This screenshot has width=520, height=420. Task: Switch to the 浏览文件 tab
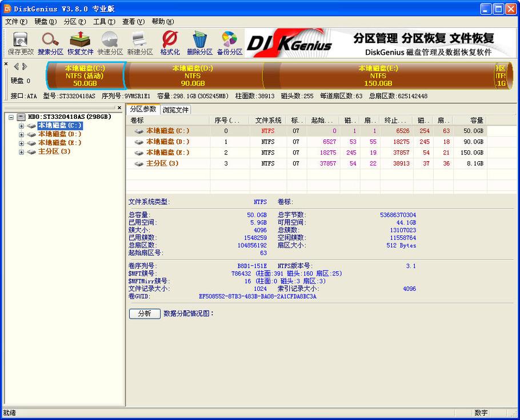[175, 110]
